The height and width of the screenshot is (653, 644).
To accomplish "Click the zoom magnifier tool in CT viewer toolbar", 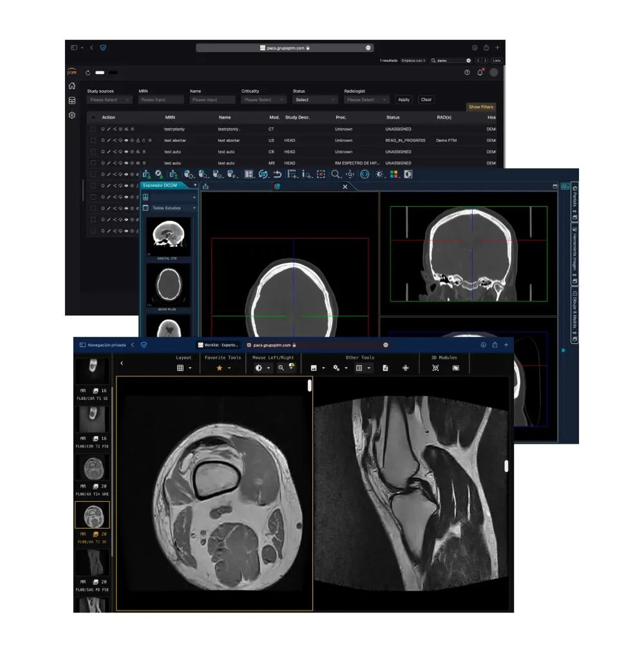I will tap(336, 174).
